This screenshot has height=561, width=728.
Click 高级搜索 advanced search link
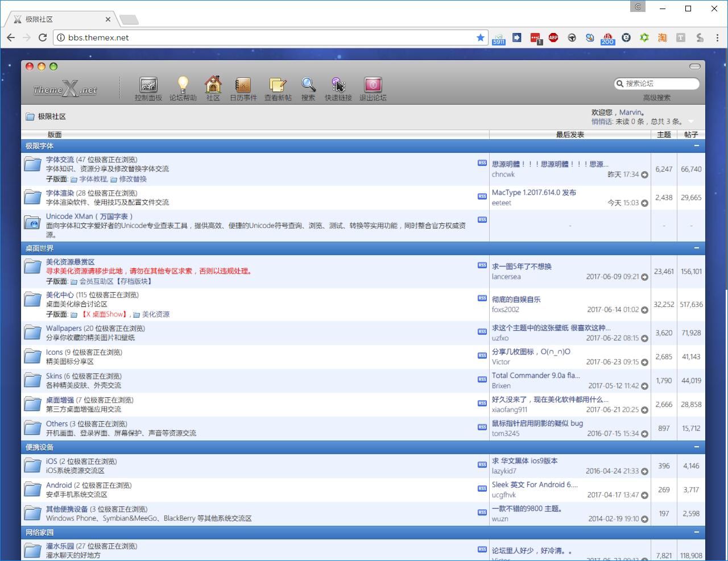(656, 98)
